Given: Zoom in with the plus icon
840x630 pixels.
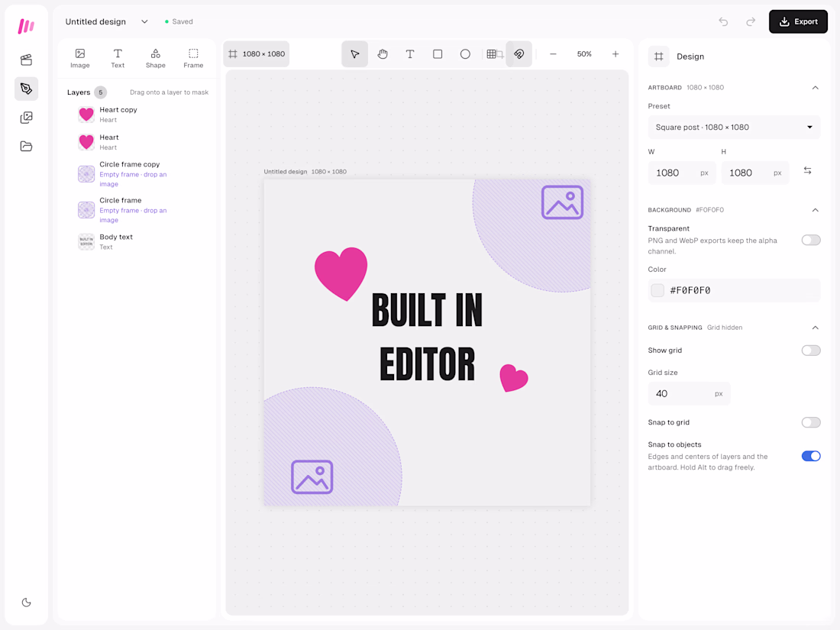Looking at the screenshot, I should point(615,54).
